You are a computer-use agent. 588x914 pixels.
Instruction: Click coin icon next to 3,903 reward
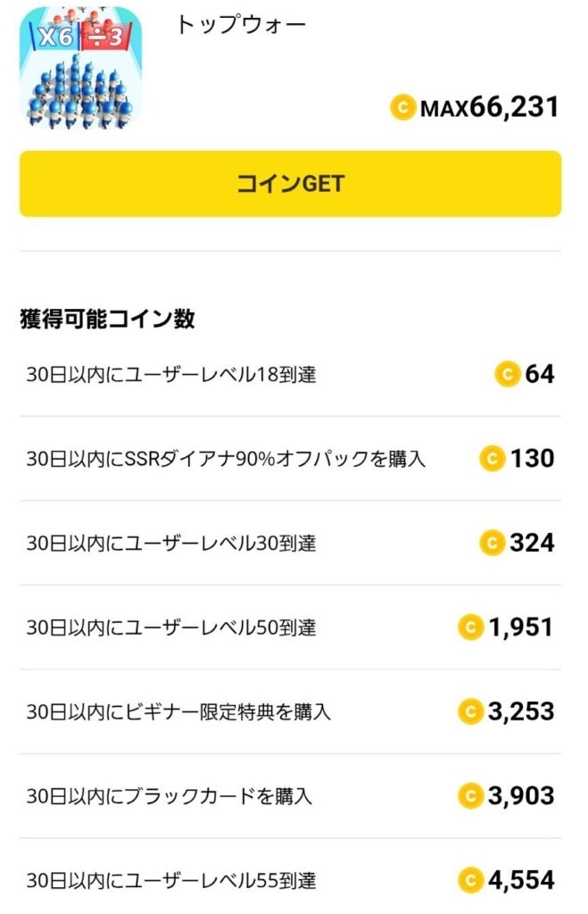[x=470, y=795]
